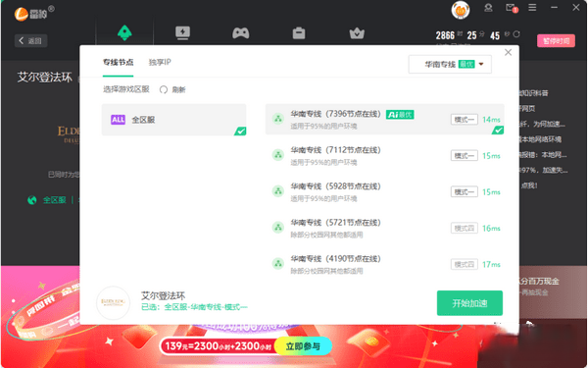Screen dimensions: 588x368
Task: Click the node icon of the 7396节点在线 row
Action: [278, 119]
